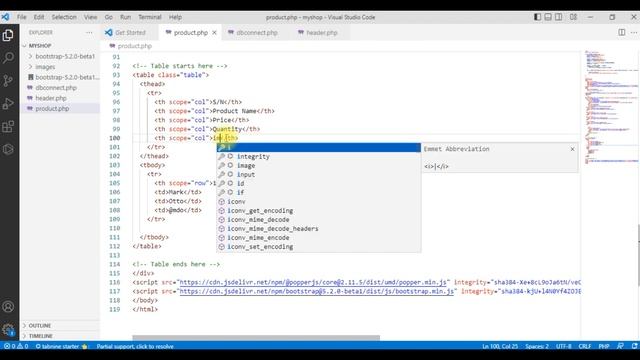This screenshot has height=360, width=640.
Task: Open Customize Layout icon
Action: 573,17
